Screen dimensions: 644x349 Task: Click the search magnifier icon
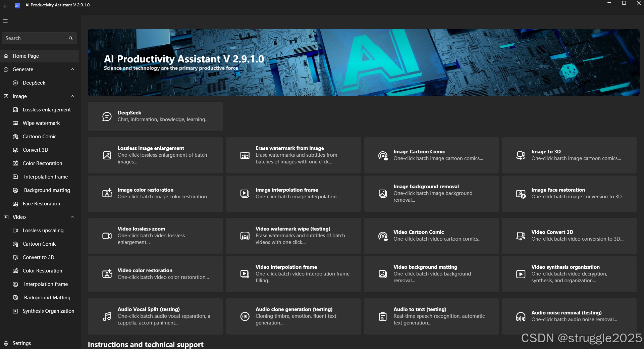point(71,38)
